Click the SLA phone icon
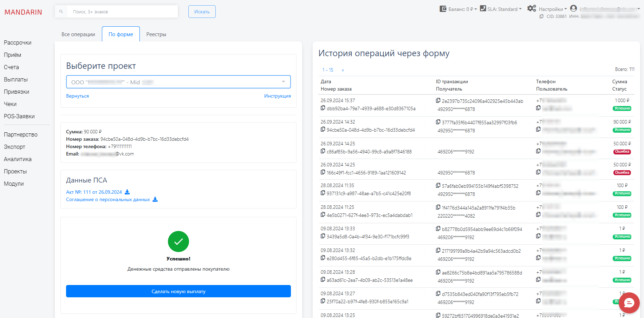644x318 pixels. [x=483, y=8]
